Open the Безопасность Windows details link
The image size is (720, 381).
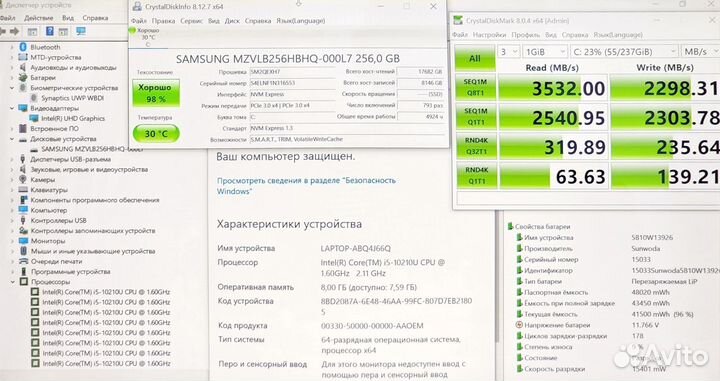(306, 186)
